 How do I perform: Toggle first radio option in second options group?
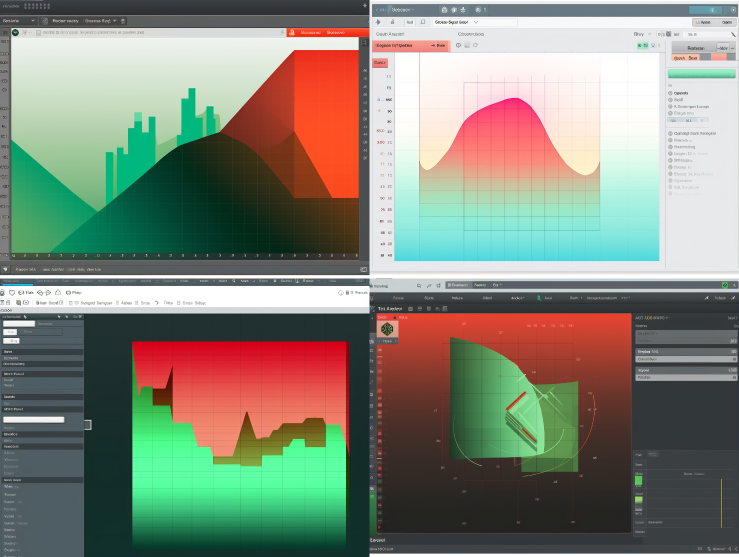tap(670, 133)
